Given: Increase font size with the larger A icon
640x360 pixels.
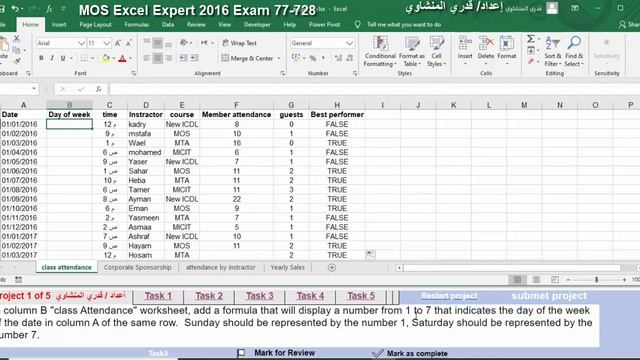Looking at the screenshot, I should point(118,43).
